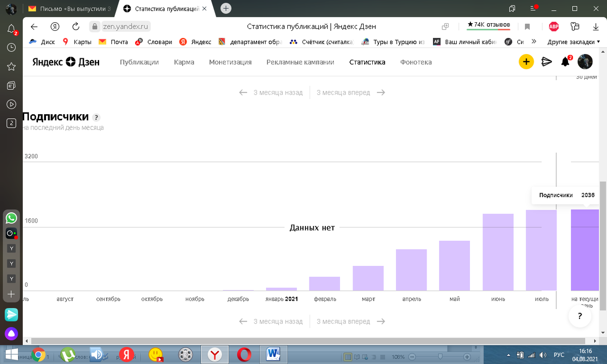The height and width of the screenshot is (364, 607).
Task: Open the Фонотека section
Action: click(x=416, y=62)
